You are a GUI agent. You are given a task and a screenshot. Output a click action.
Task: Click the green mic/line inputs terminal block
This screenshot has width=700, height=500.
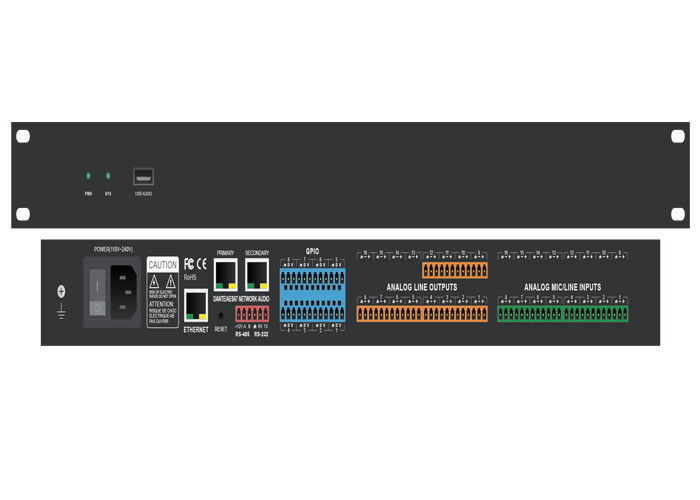point(563,313)
